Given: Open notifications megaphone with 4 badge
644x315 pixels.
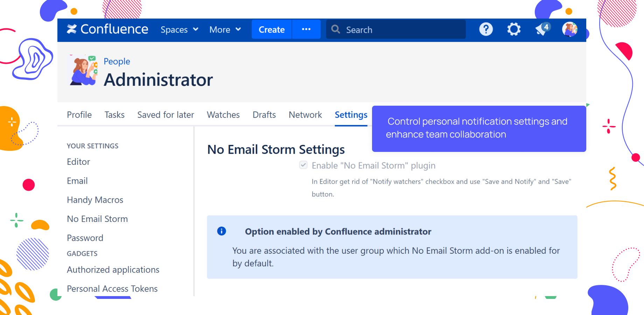Looking at the screenshot, I should coord(542,29).
